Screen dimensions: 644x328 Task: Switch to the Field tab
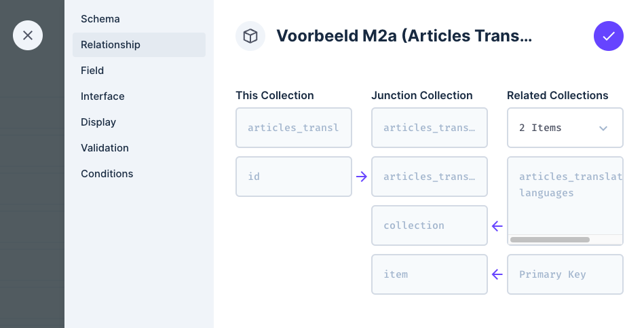coord(92,71)
